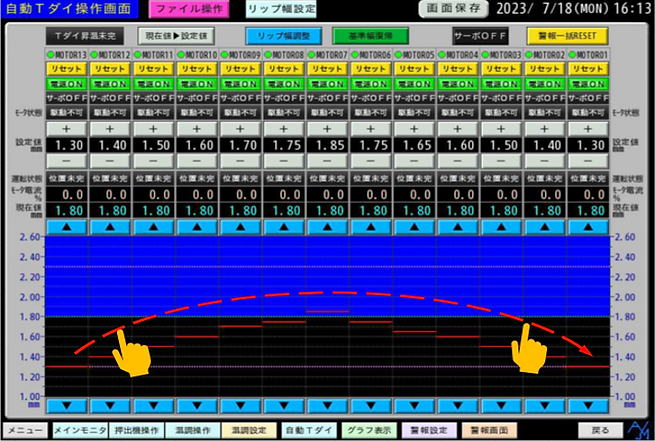Screen dimensions: 655x441
Task: Go back with 戻る button
Action: coord(600,431)
